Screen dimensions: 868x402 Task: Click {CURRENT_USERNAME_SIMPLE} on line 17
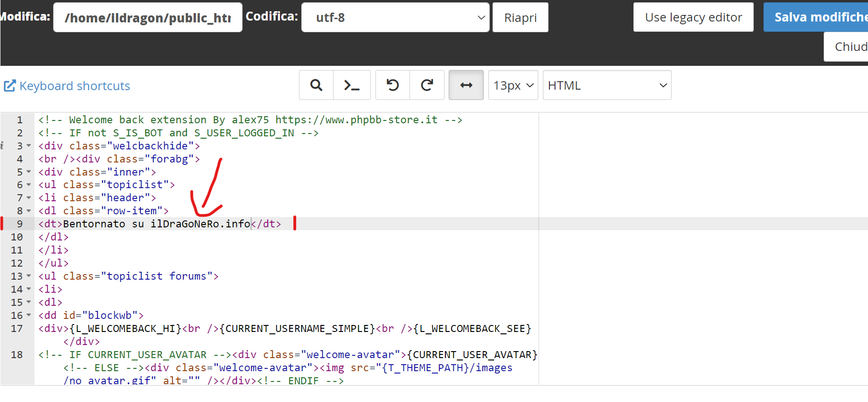[x=297, y=329]
